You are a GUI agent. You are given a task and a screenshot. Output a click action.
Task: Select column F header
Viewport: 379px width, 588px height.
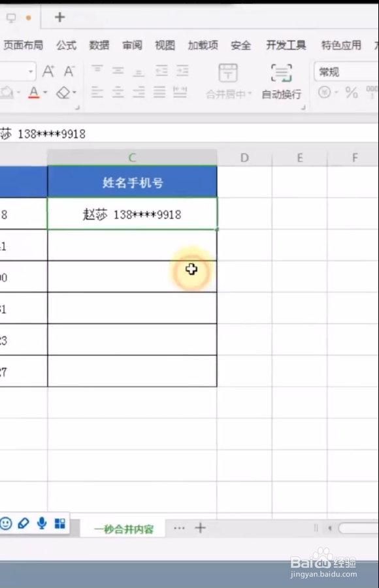355,158
